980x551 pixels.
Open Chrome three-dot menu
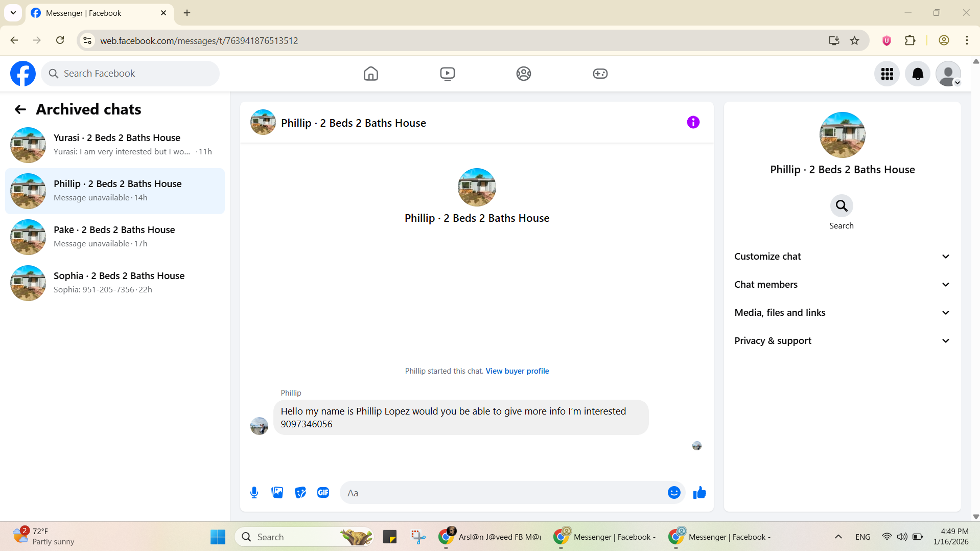point(967,40)
